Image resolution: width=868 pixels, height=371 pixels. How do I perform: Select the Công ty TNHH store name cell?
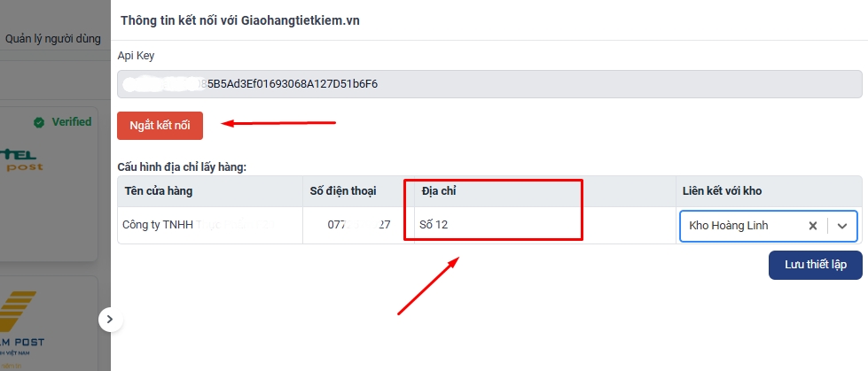pyautogui.click(x=210, y=225)
